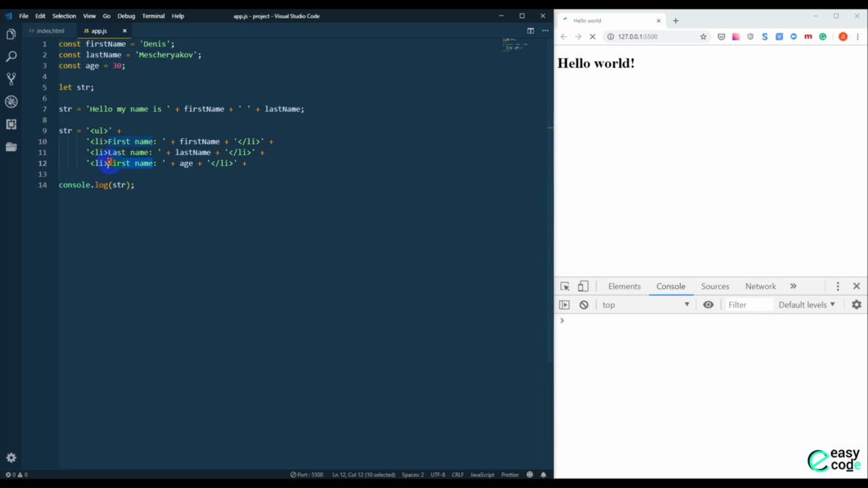Image resolution: width=868 pixels, height=488 pixels.
Task: Click 'Mescheryakov' string on line 2
Action: coord(166,55)
